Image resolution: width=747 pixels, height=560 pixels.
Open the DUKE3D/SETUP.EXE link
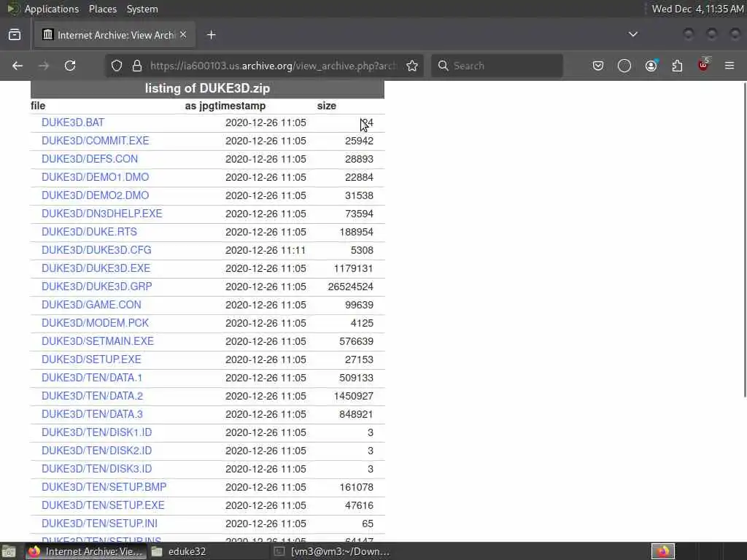pyautogui.click(x=91, y=359)
